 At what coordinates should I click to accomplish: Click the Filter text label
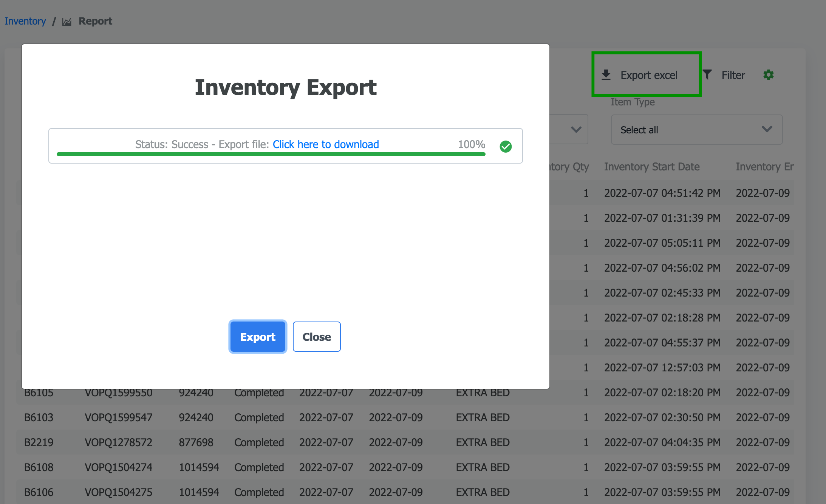coord(733,75)
